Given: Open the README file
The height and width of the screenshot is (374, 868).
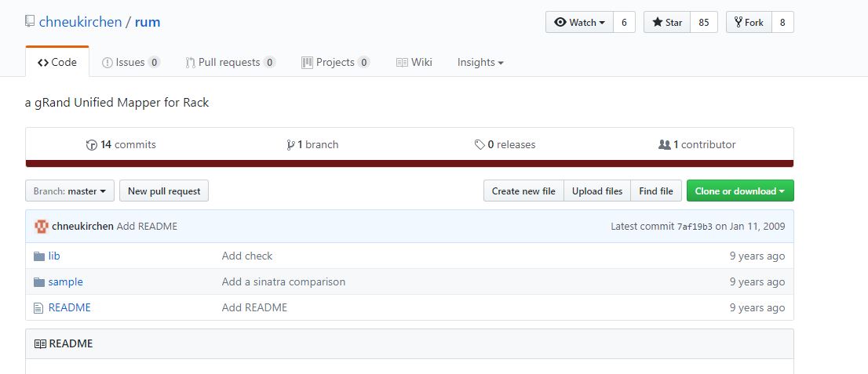Looking at the screenshot, I should pos(69,307).
